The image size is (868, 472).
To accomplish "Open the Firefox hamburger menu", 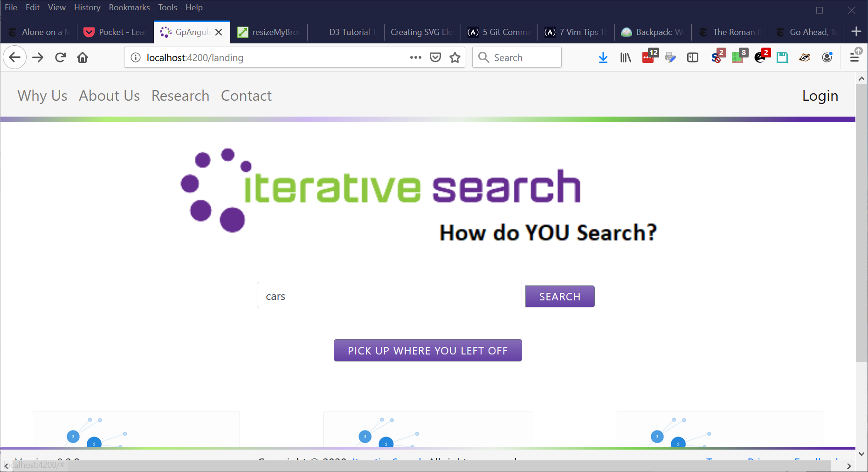I will click(x=855, y=56).
